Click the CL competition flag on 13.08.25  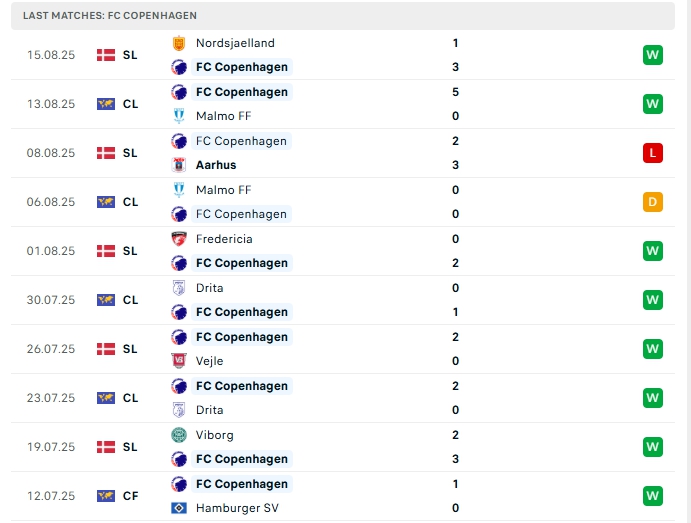point(106,104)
